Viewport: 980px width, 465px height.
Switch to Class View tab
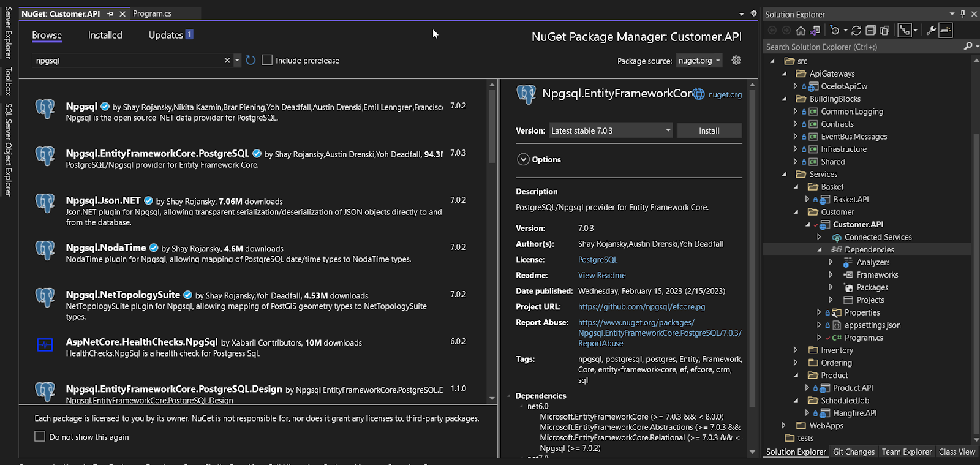(957, 452)
